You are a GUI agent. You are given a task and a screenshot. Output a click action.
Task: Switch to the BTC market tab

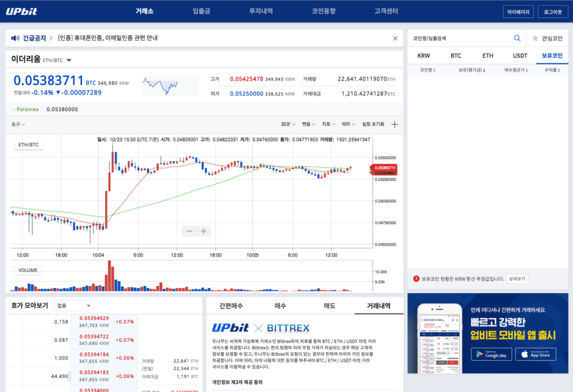455,56
